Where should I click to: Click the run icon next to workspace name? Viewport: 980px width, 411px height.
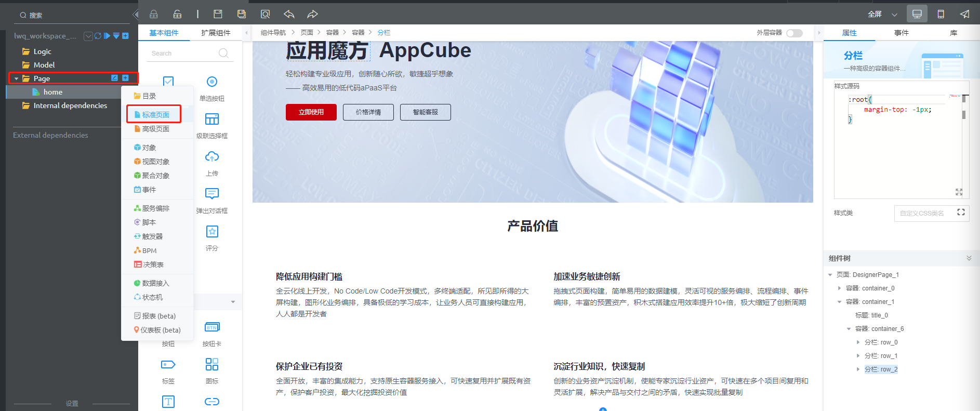coord(107,36)
